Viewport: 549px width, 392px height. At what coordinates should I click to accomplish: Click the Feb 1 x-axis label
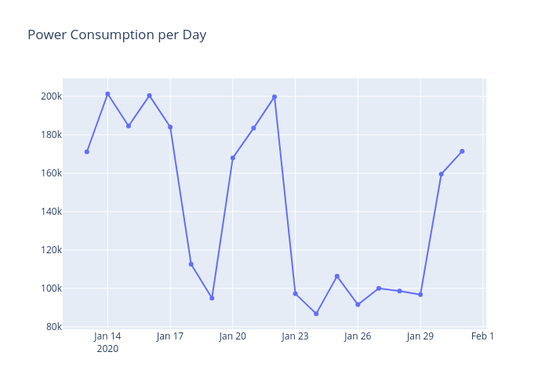(482, 336)
